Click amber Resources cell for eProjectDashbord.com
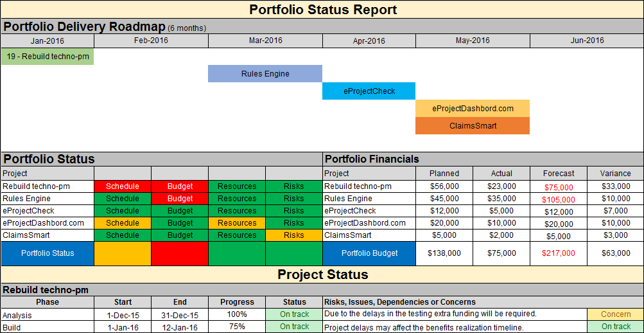This screenshot has width=644, height=333. coord(236,223)
